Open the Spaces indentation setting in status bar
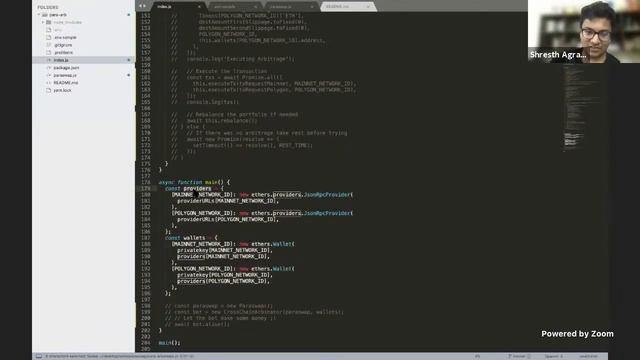Image resolution: width=640 pixels, height=360 pixels. (553, 356)
